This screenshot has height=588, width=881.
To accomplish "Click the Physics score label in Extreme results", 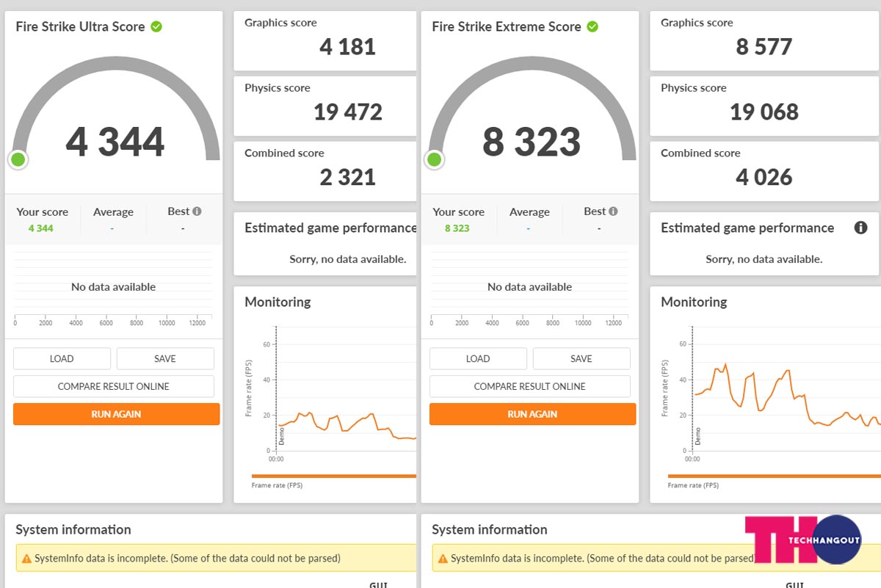I will [694, 88].
